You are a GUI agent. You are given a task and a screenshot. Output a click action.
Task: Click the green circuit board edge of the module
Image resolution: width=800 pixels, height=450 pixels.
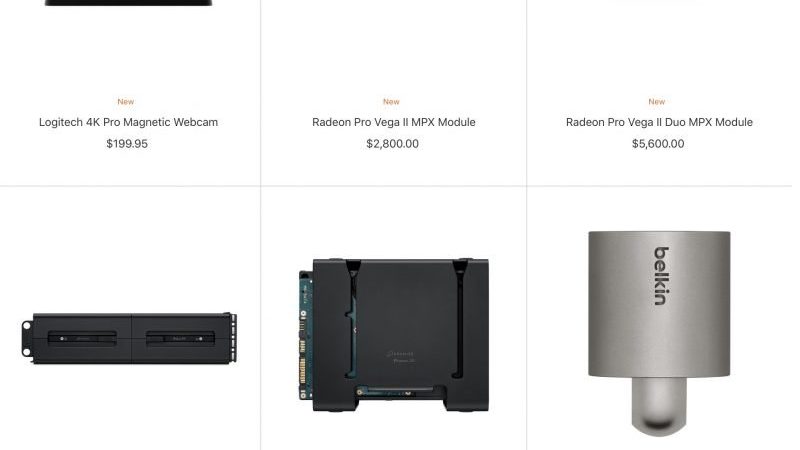pyautogui.click(x=305, y=335)
